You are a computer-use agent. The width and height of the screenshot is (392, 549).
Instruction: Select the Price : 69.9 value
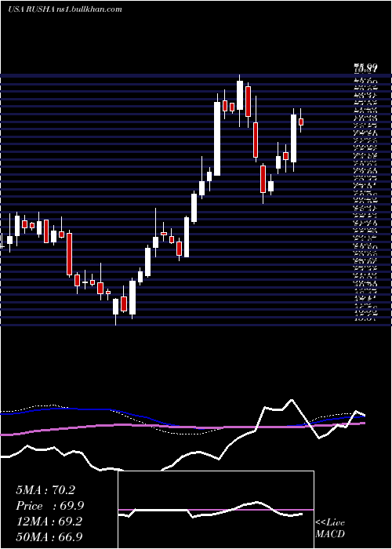tap(49, 506)
